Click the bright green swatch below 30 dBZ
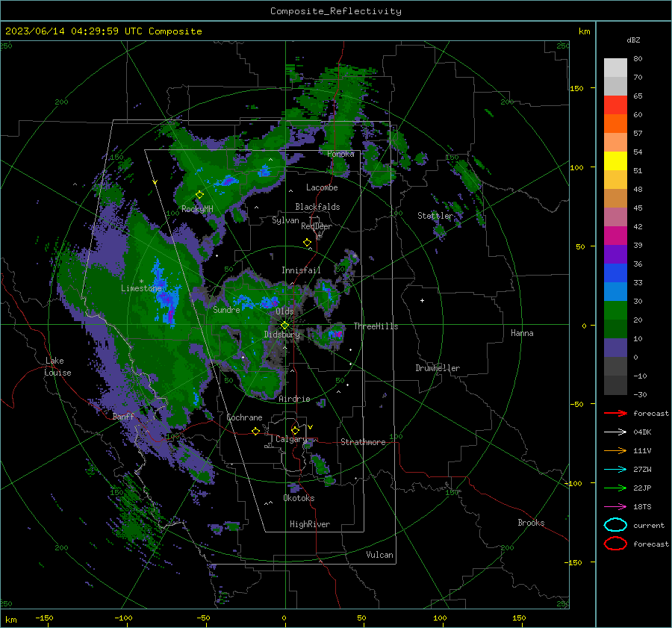This screenshot has width=672, height=628. pos(615,311)
